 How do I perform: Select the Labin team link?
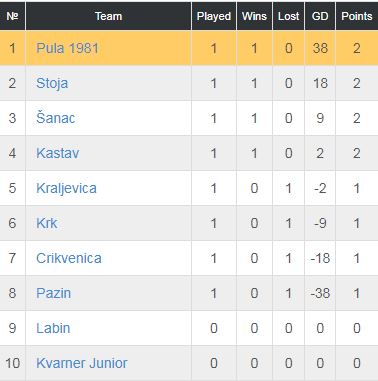tap(53, 328)
